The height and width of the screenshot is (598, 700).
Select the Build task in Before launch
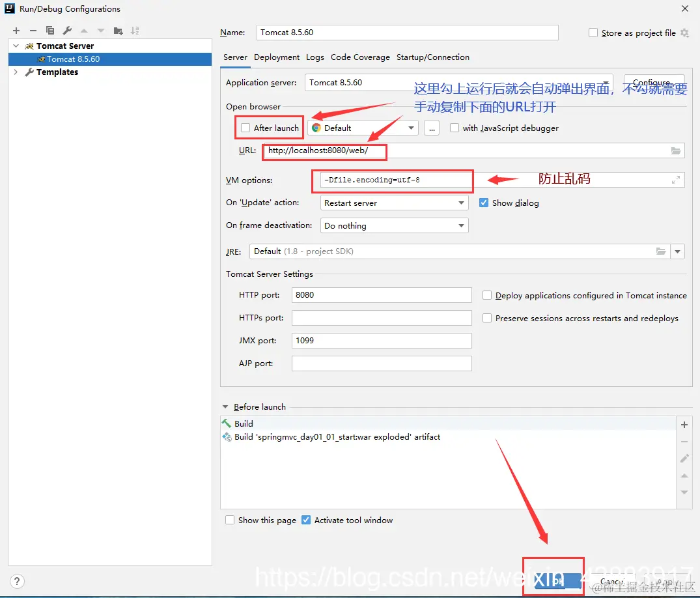tap(448, 423)
